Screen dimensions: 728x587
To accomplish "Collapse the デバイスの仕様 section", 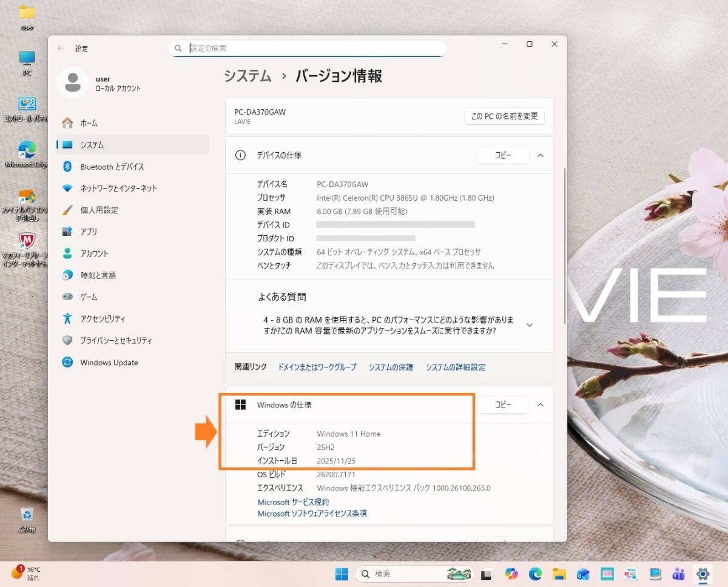I will (x=540, y=155).
